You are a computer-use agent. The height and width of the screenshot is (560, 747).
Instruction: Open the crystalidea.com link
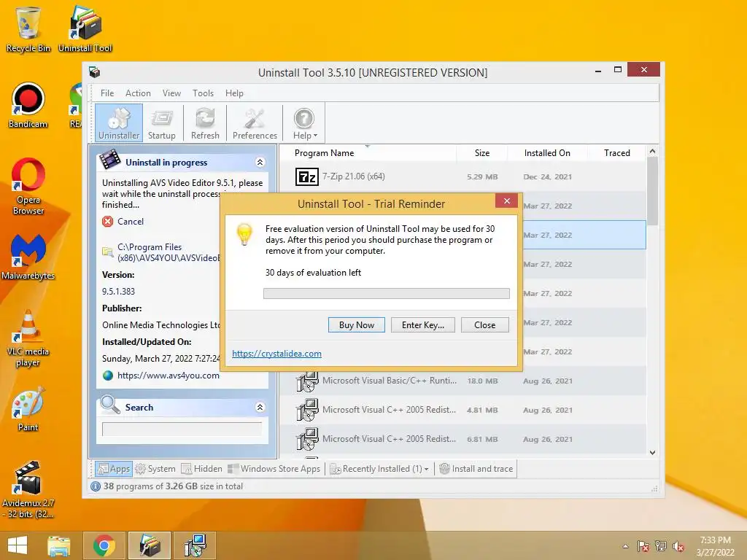[276, 354]
